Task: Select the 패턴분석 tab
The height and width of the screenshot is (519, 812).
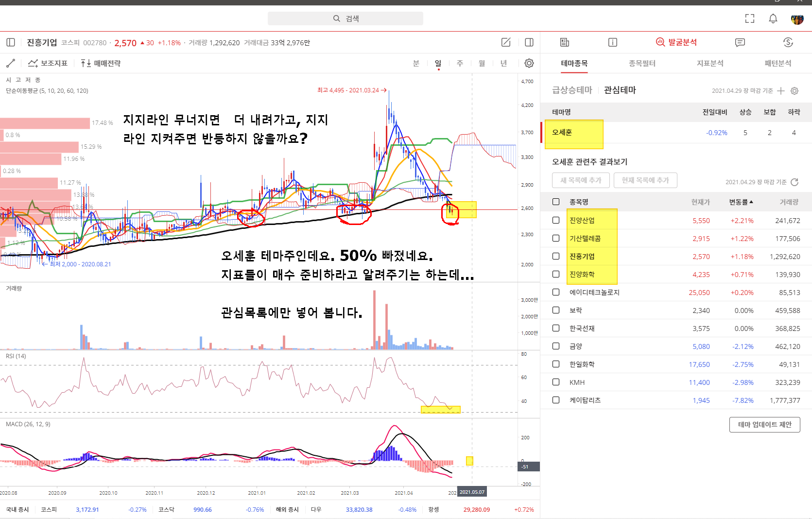Action: coord(778,63)
